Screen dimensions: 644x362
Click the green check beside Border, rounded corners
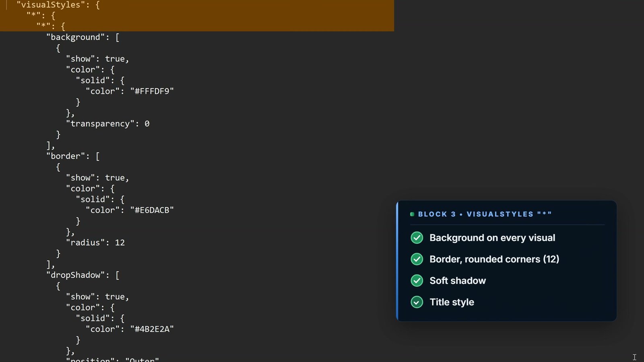click(417, 259)
